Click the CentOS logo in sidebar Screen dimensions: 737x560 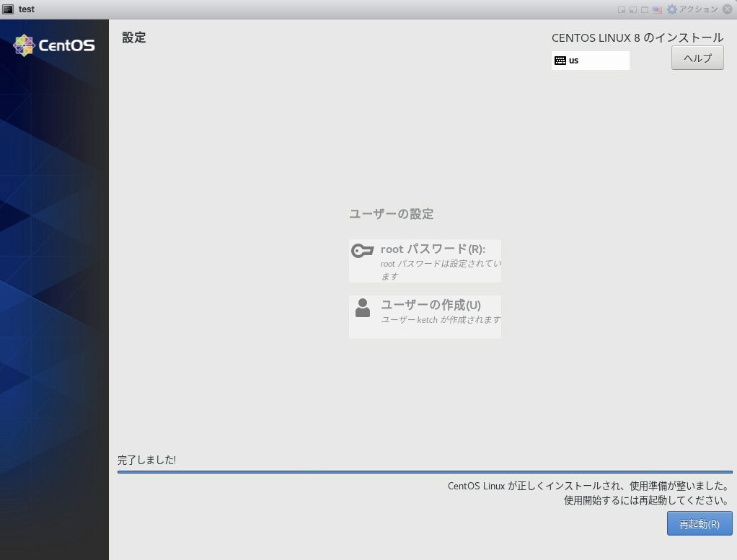pyautogui.click(x=54, y=45)
